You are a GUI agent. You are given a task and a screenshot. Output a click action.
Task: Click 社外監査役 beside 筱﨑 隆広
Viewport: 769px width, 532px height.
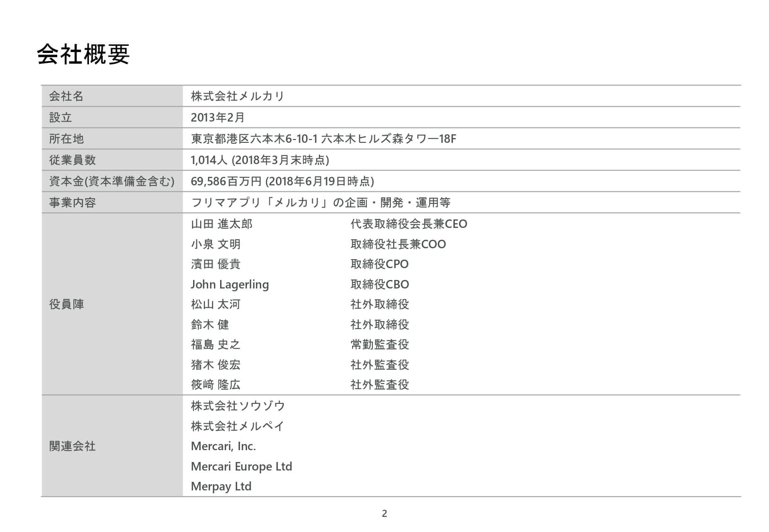(x=380, y=384)
